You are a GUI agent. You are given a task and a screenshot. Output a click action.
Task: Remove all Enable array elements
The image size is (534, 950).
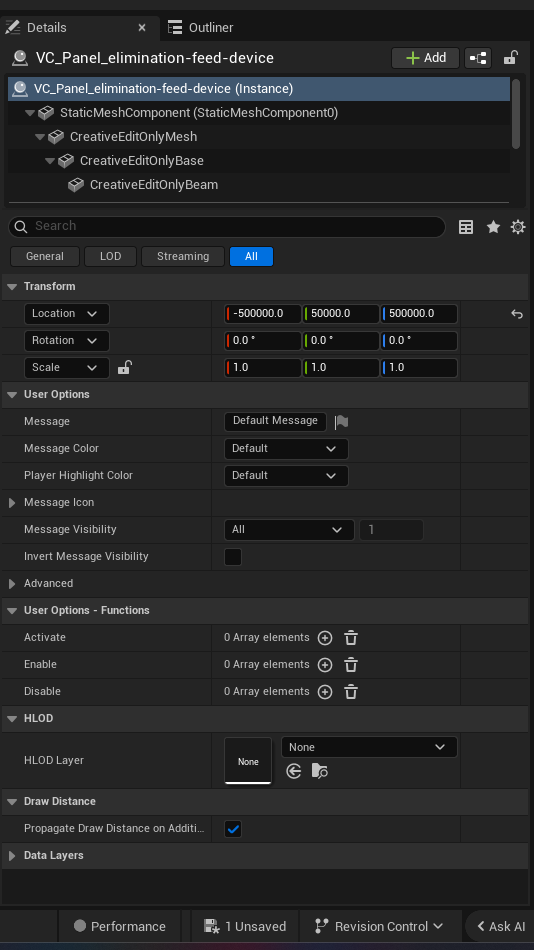[x=351, y=665]
